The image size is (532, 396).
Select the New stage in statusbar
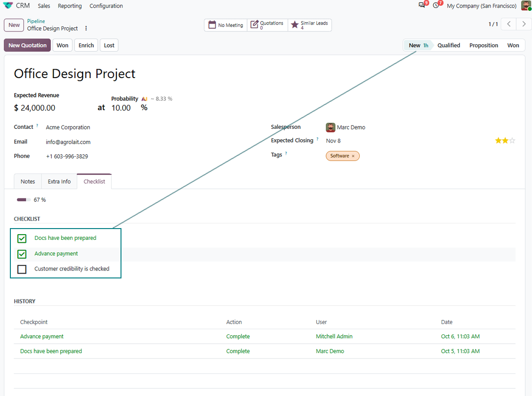418,46
